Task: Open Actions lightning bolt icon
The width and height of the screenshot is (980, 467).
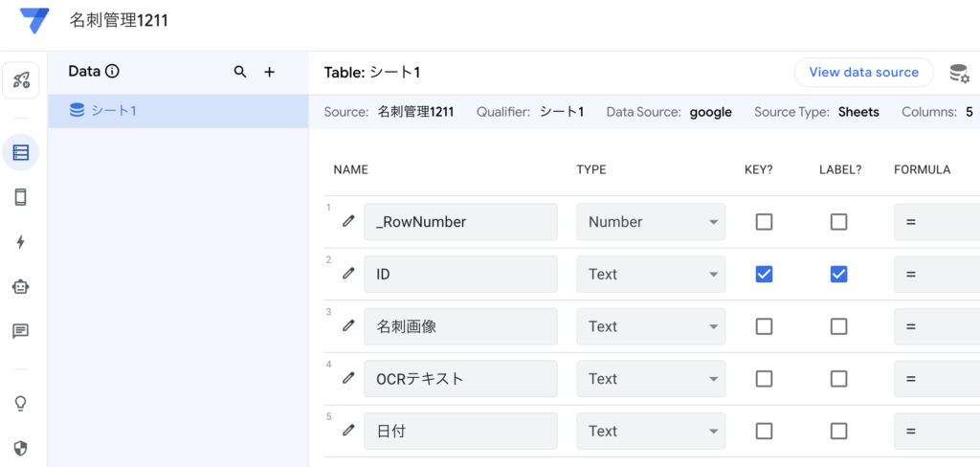Action: [21, 242]
